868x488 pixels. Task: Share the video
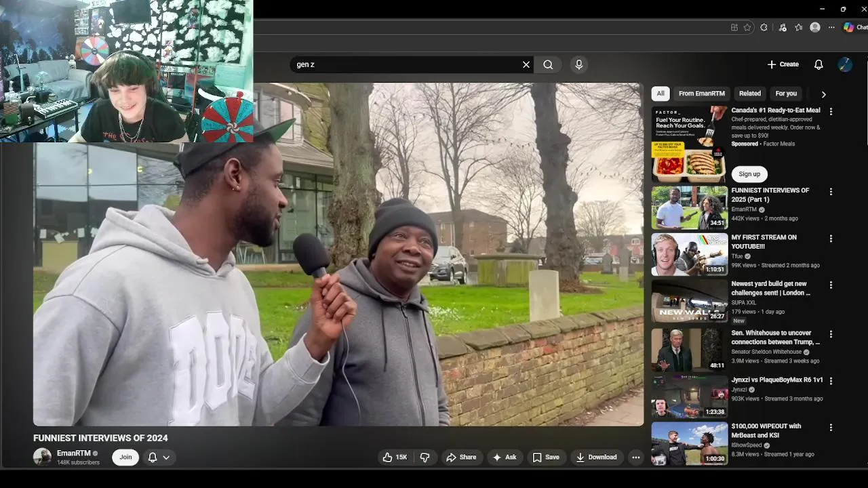click(461, 457)
